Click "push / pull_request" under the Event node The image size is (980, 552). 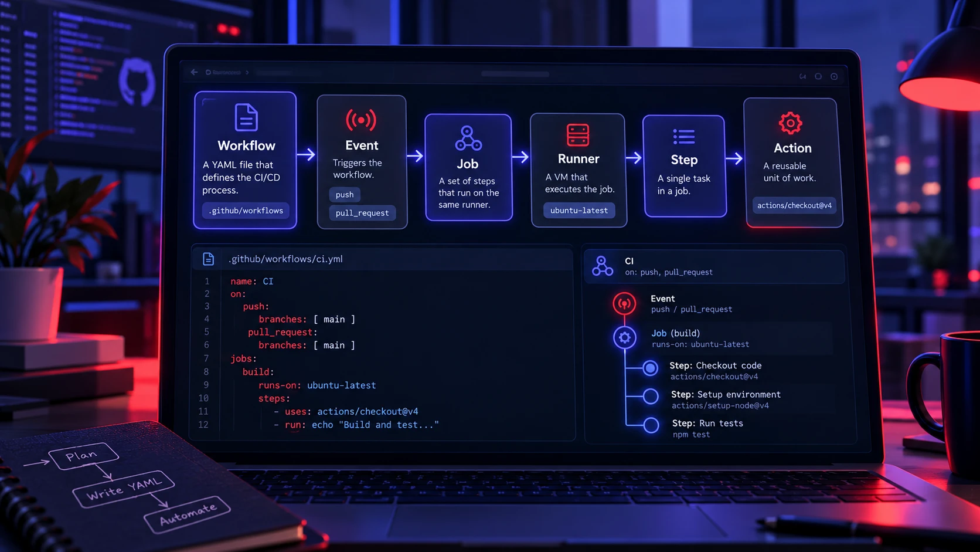point(692,309)
